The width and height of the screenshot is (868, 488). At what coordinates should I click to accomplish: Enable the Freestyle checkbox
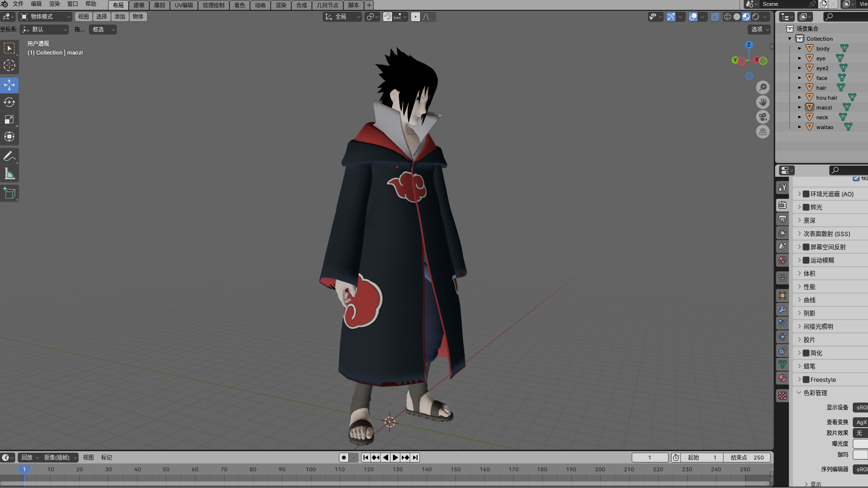pyautogui.click(x=806, y=380)
